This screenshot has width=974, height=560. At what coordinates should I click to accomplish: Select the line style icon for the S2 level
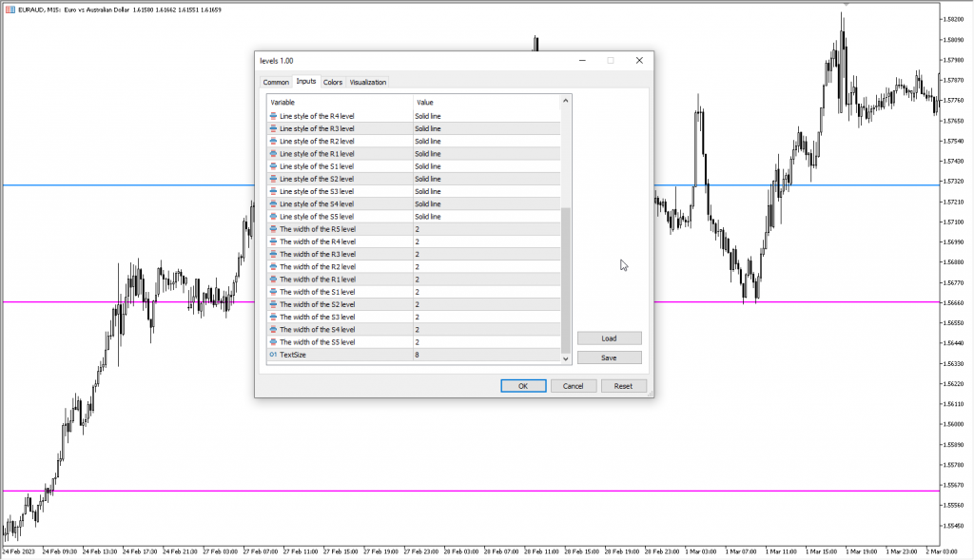click(273, 179)
